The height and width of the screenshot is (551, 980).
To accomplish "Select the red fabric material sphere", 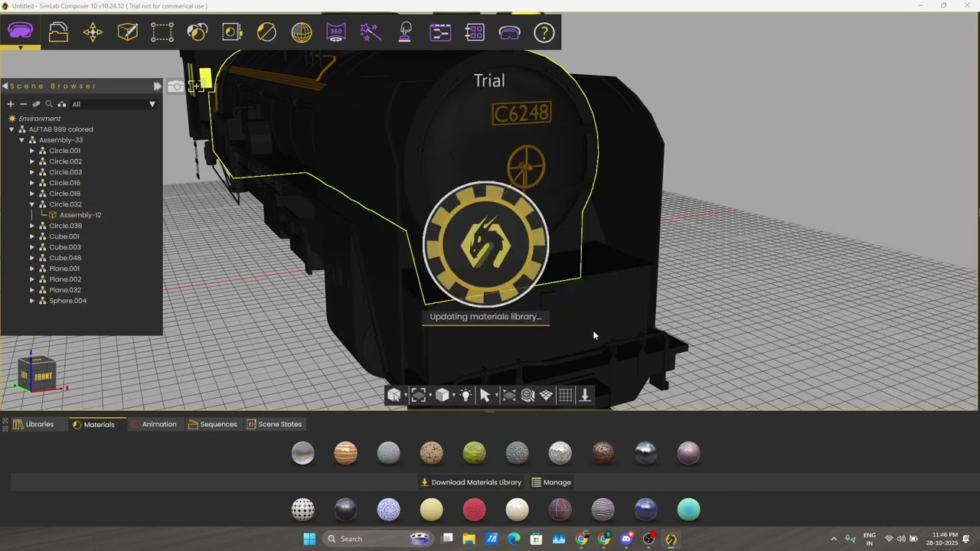I will (x=475, y=510).
